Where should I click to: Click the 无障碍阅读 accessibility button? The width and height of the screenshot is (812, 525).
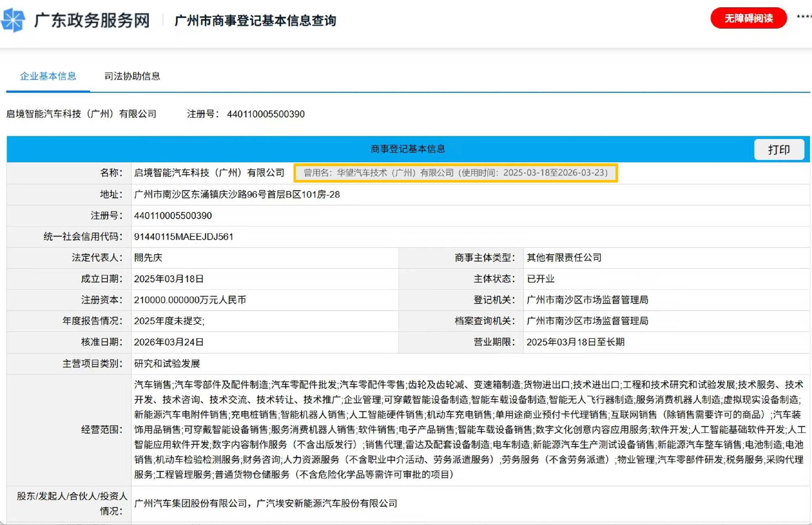click(748, 18)
